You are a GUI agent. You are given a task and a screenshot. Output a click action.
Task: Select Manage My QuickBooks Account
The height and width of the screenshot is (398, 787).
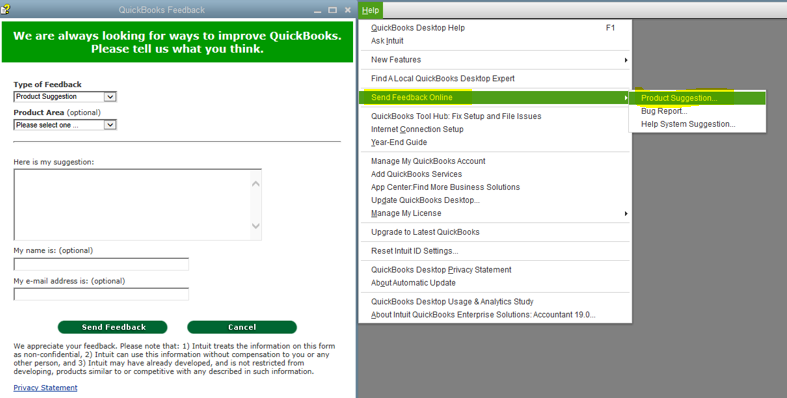click(495, 162)
